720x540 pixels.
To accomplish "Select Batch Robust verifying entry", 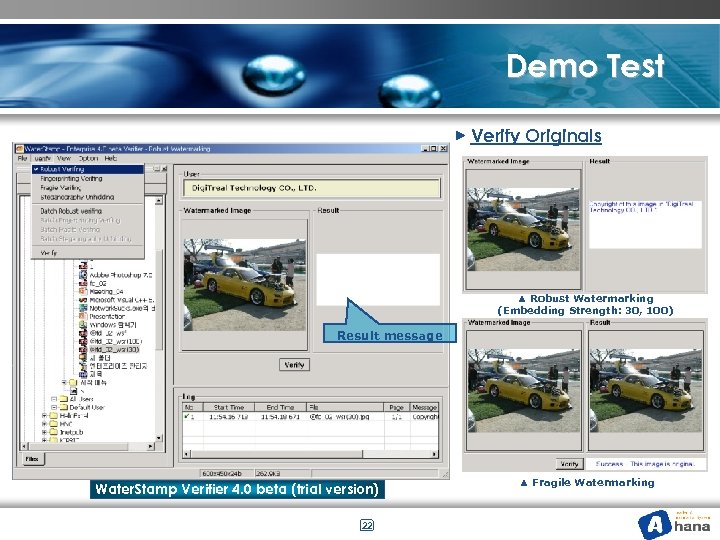I will [88, 211].
